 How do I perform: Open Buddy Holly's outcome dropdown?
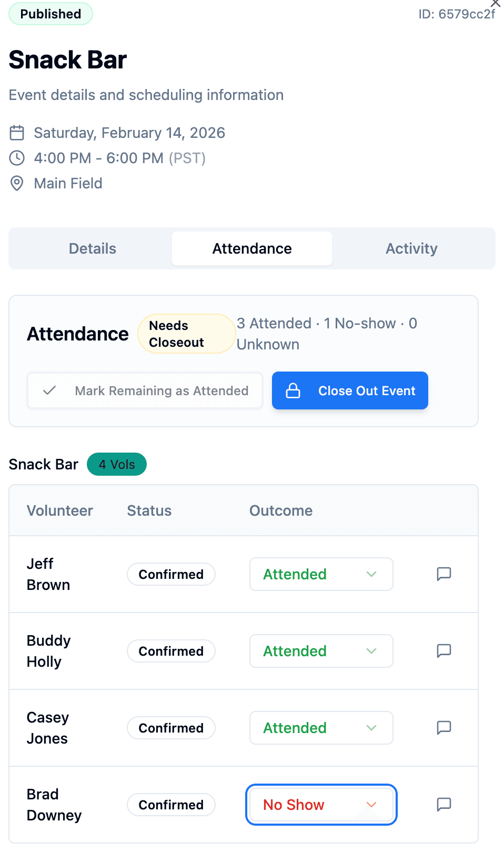371,651
